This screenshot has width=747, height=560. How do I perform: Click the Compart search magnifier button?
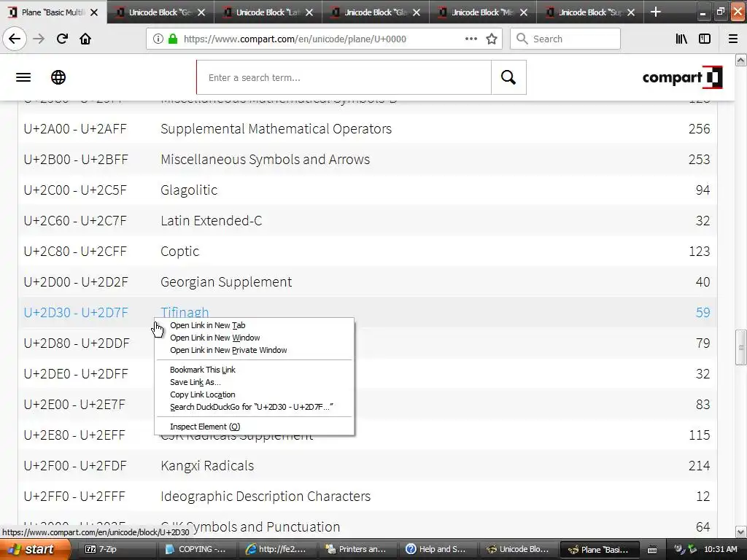tap(508, 77)
